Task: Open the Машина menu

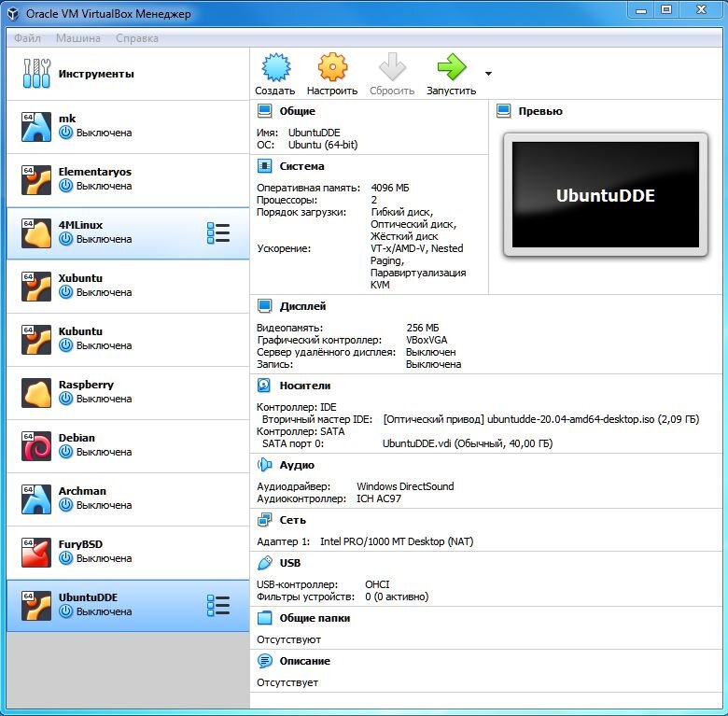Action: click(x=78, y=38)
